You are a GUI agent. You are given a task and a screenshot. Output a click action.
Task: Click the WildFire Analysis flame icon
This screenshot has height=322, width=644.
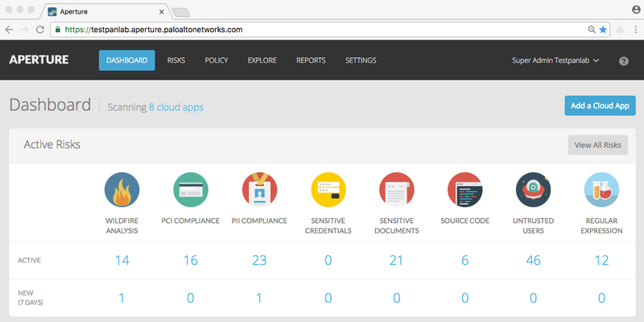point(122,190)
